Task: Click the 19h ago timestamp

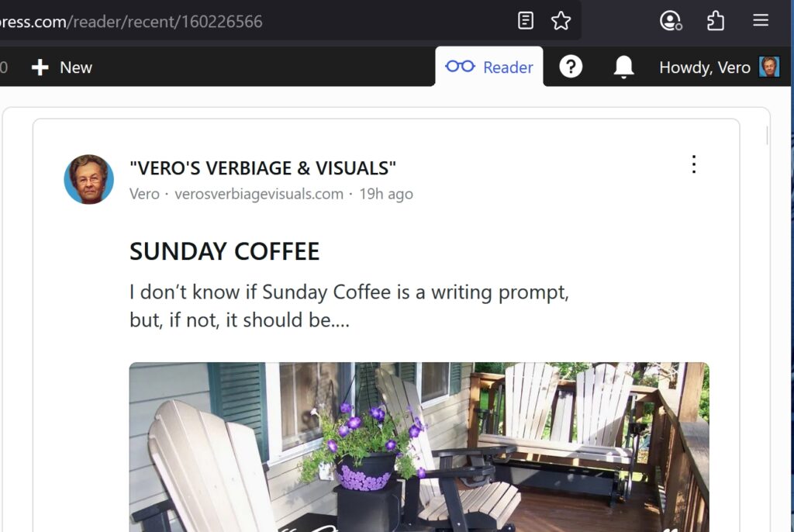Action: [386, 194]
